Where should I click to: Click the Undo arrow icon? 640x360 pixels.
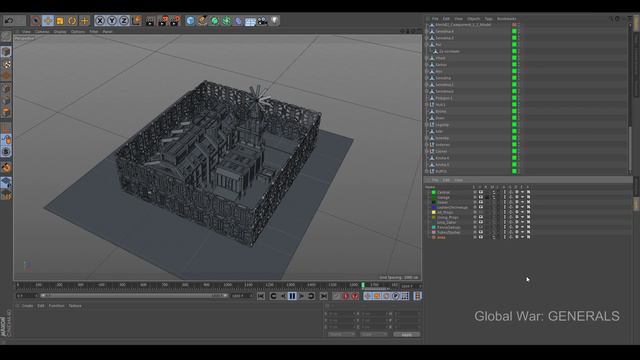tap(9, 20)
